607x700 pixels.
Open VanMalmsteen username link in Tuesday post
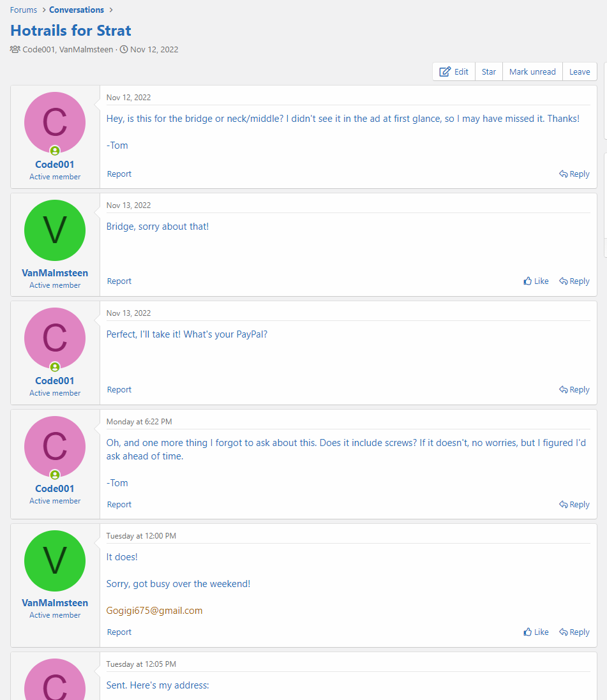55,603
